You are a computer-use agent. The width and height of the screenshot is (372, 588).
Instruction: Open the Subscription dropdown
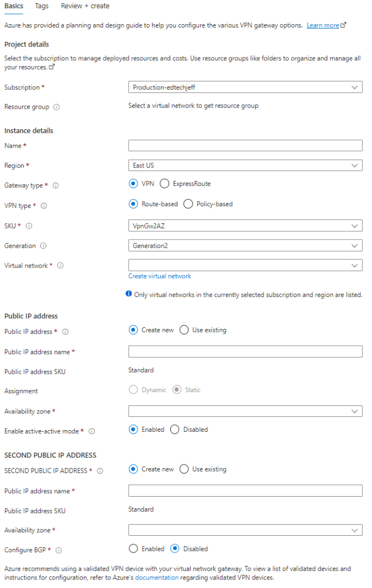click(x=246, y=87)
